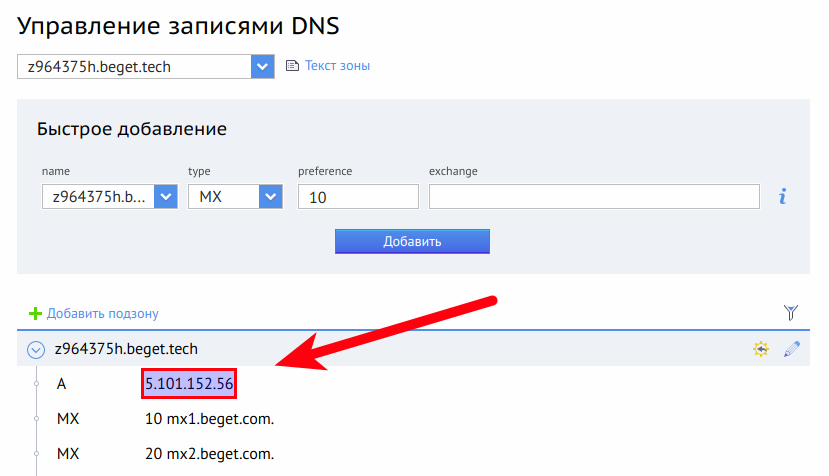This screenshot has width=829, height=476.
Task: Click the z964375h.beget.tech zone row name
Action: [x=126, y=349]
